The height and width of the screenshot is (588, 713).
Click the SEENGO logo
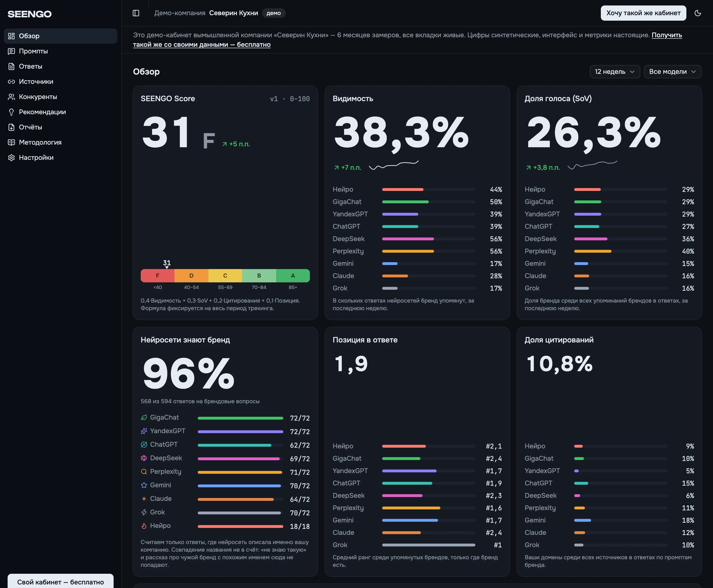click(29, 14)
